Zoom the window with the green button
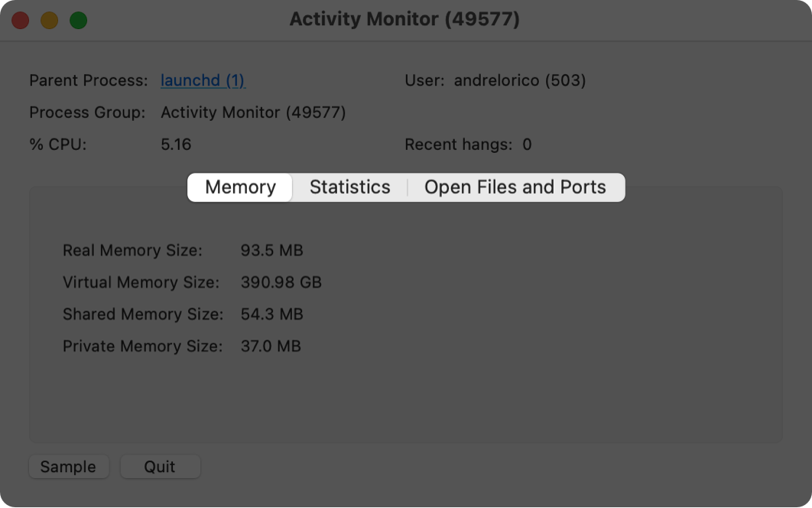The image size is (812, 508). 79,20
